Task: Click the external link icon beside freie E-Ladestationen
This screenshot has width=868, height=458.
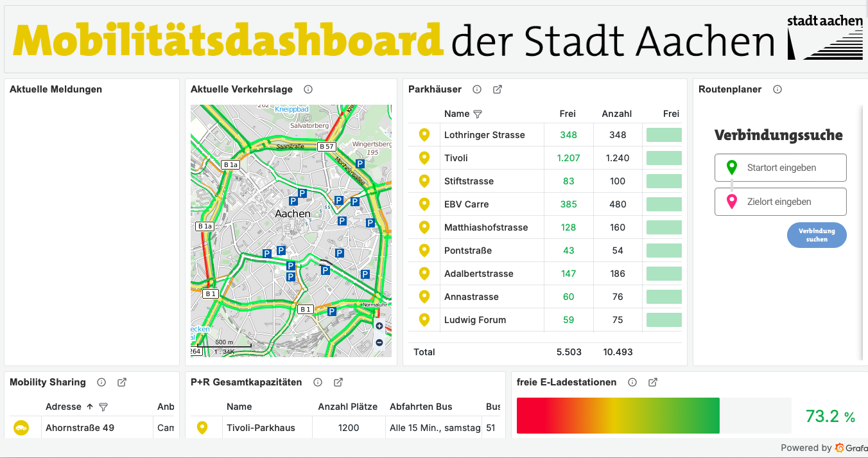Action: pyautogui.click(x=652, y=382)
